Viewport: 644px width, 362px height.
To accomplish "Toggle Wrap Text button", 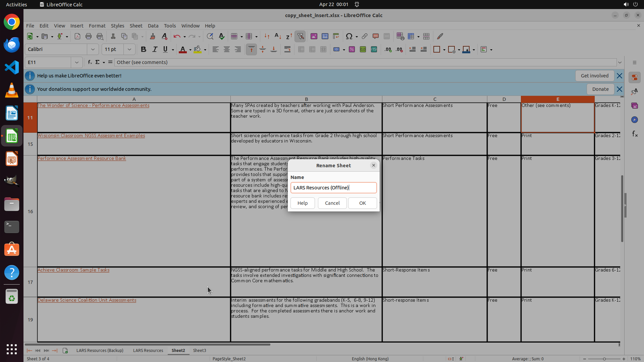I will pos(287,50).
